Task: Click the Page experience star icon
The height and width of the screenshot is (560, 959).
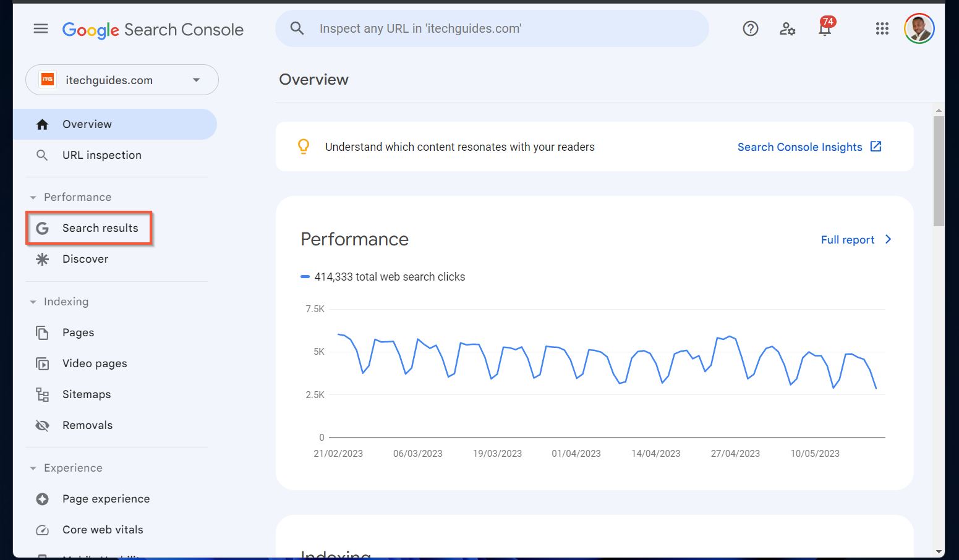Action: (x=42, y=499)
